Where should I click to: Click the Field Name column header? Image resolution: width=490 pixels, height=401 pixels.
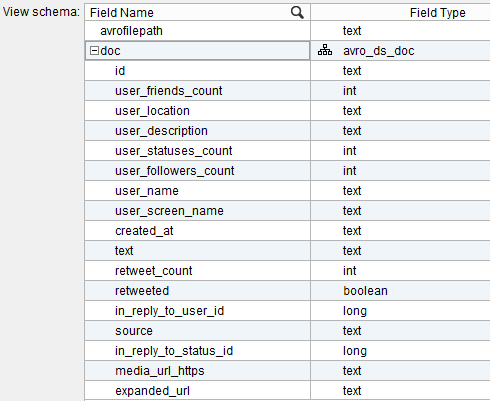[x=197, y=13]
